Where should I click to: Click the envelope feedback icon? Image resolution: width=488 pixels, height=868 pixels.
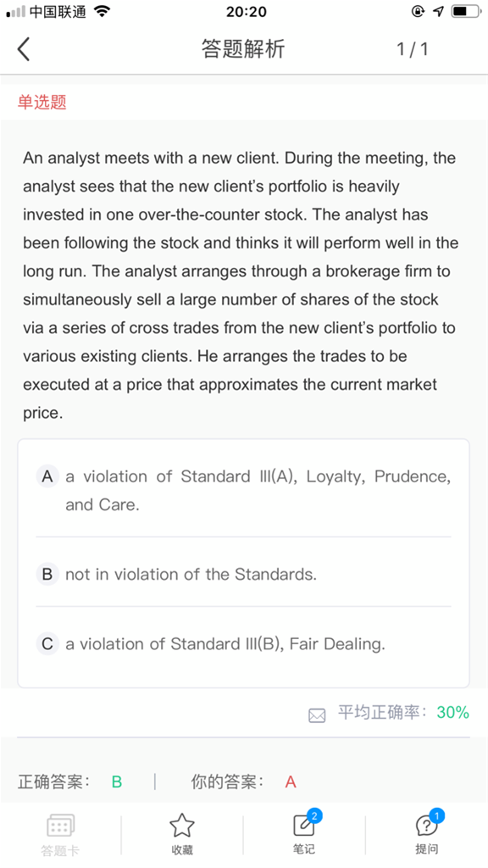[x=317, y=715]
